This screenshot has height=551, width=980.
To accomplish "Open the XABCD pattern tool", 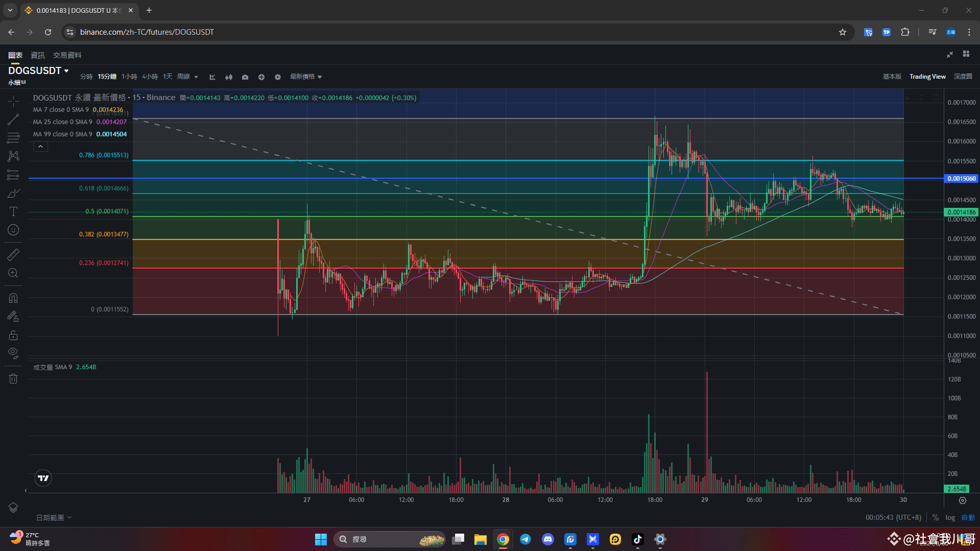I will click(x=13, y=156).
